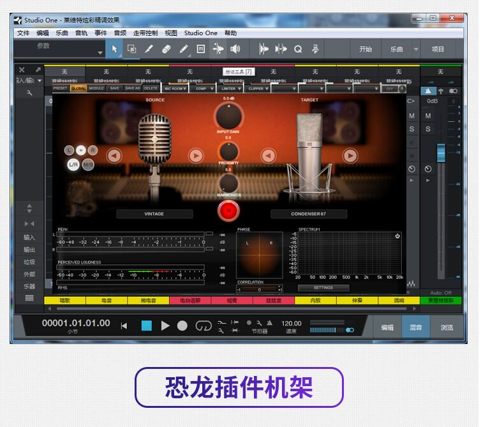The height and width of the screenshot is (427, 504).
Task: Select the bend marker tool
Action: click(x=218, y=49)
